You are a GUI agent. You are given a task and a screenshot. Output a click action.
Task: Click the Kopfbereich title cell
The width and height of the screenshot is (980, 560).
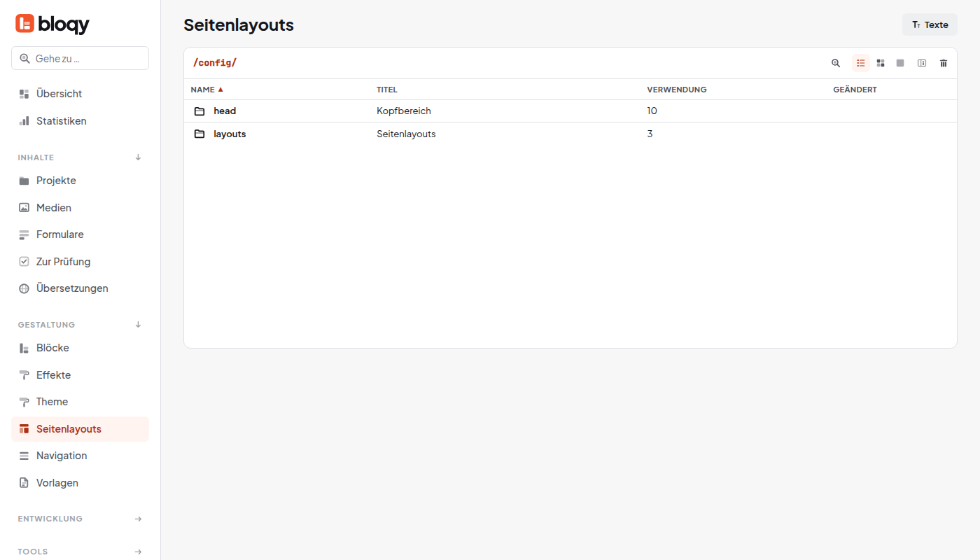coord(404,111)
